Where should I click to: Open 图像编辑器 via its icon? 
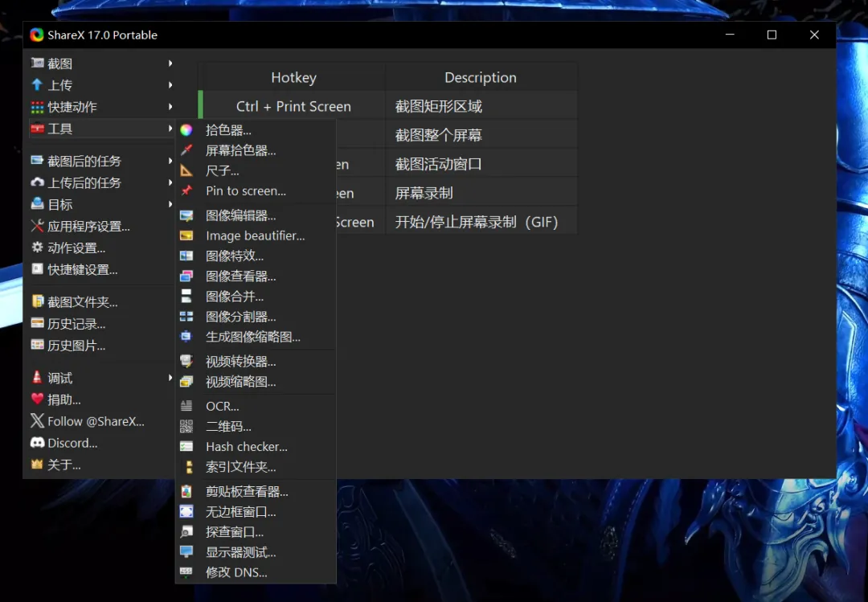pos(186,215)
